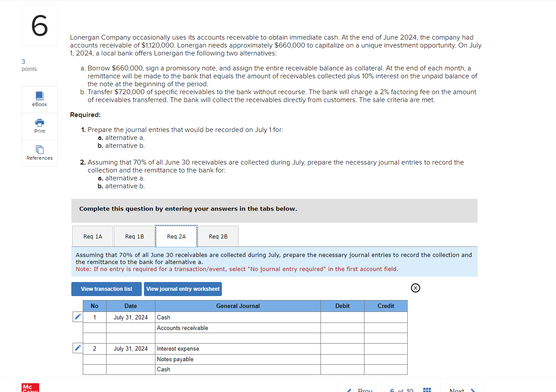Click View journal entry worksheet button
The image size is (556, 392).
click(x=183, y=289)
